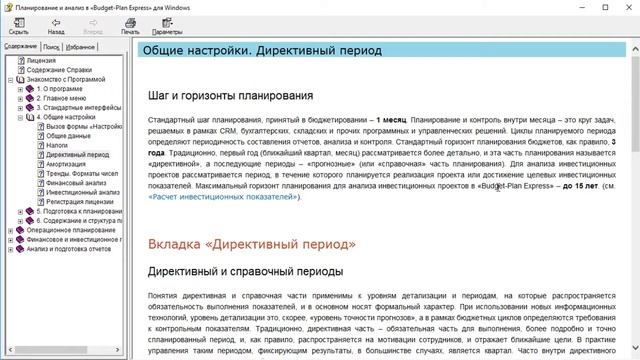Click the tree pane horizontal scrollbar thumb
Screen dimensions: 640x360
pos(51,350)
